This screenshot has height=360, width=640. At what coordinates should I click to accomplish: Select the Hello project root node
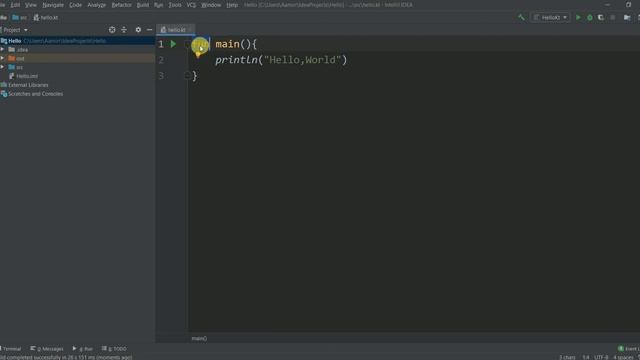[x=78, y=41]
